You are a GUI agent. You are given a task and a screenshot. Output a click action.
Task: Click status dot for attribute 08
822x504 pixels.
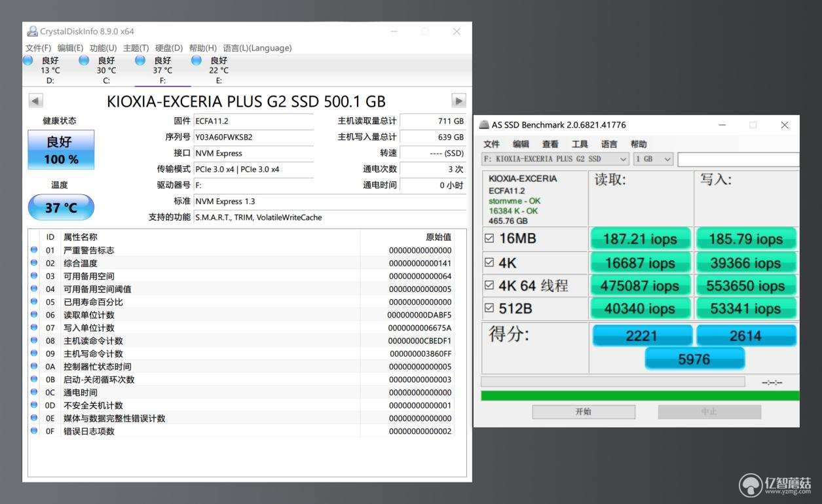click(x=34, y=340)
